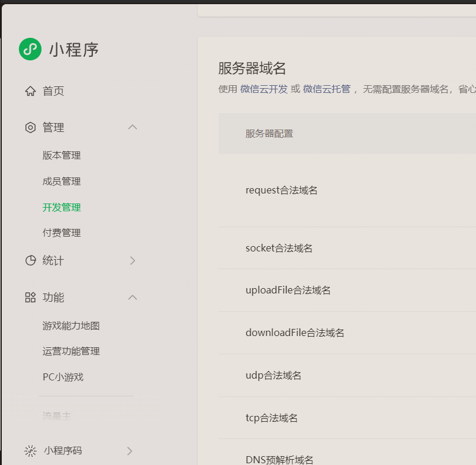Click the request合法域名 row
This screenshot has width=476, height=465.
click(282, 190)
